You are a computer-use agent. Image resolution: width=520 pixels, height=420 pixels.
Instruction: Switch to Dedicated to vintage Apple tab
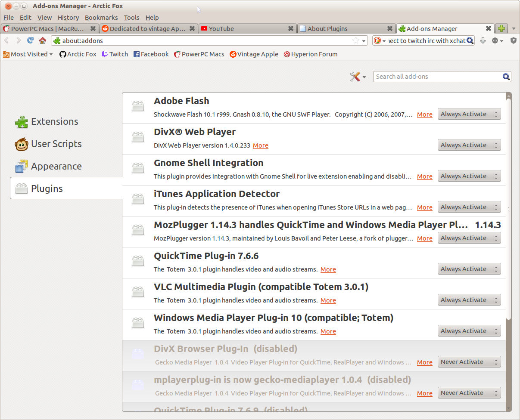(x=149, y=29)
